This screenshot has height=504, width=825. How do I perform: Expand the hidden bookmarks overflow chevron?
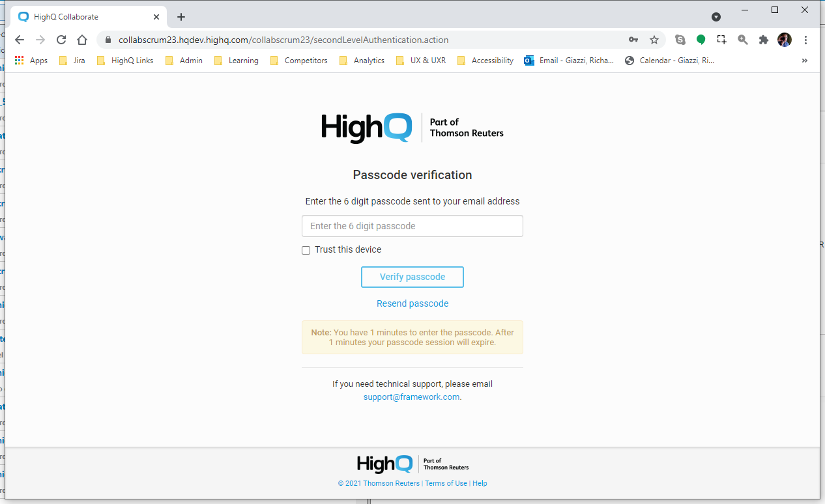(805, 61)
